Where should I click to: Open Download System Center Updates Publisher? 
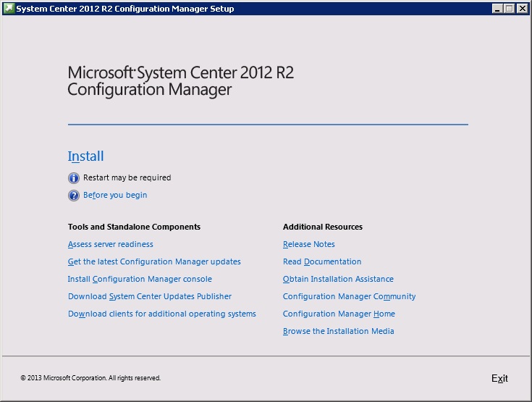click(150, 297)
